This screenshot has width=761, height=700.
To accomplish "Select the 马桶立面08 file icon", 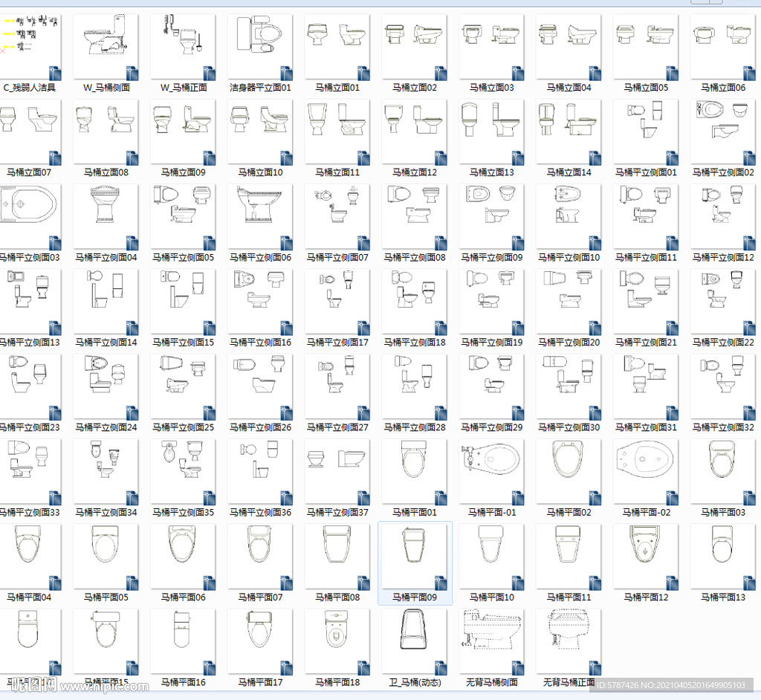I will pos(106,132).
